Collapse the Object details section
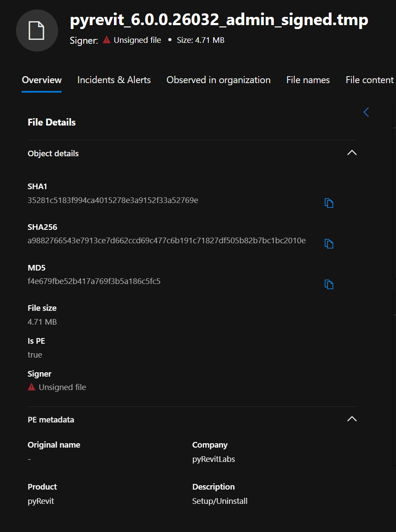 click(x=352, y=153)
